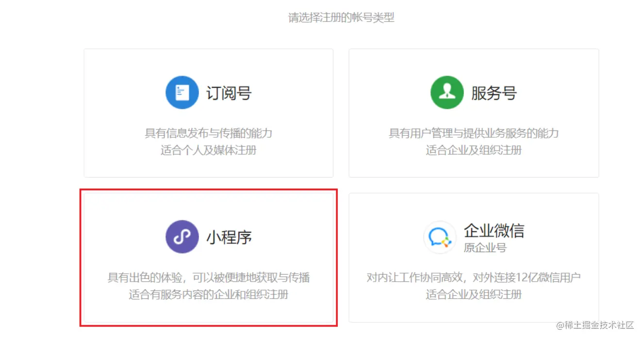Select the 订阅号 account type title
The width and height of the screenshot is (644, 340).
click(x=229, y=93)
